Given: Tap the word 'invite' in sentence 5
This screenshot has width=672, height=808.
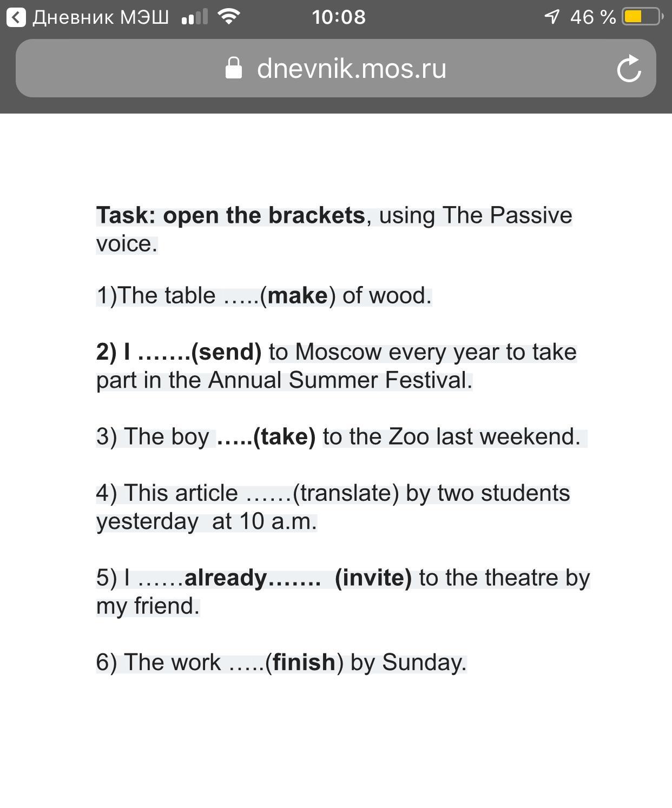Looking at the screenshot, I should pos(373,578).
